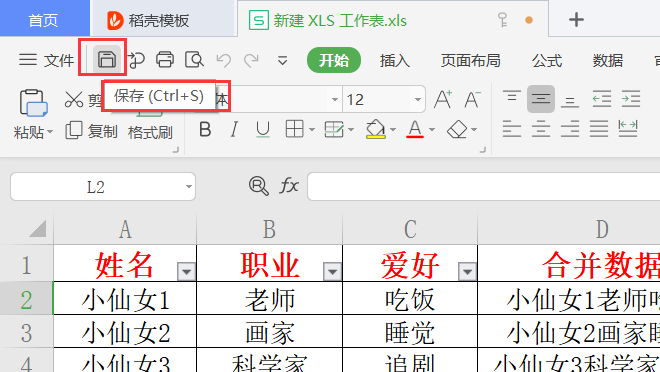Image resolution: width=660 pixels, height=372 pixels.
Task: Open the 公式 tab
Action: pyautogui.click(x=547, y=61)
